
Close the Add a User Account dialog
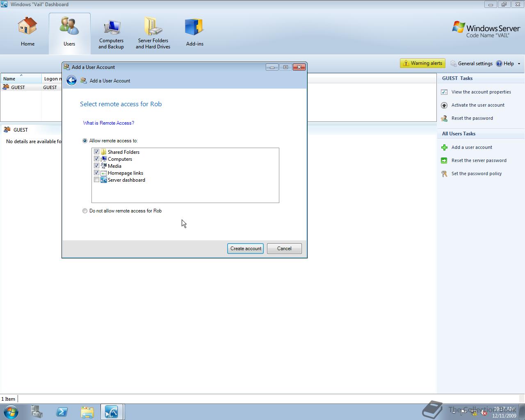click(x=299, y=67)
